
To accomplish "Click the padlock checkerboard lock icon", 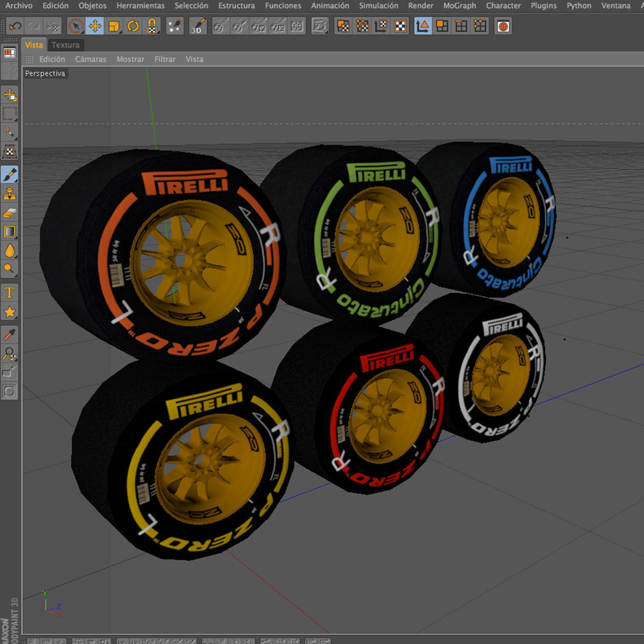I will (152, 26).
